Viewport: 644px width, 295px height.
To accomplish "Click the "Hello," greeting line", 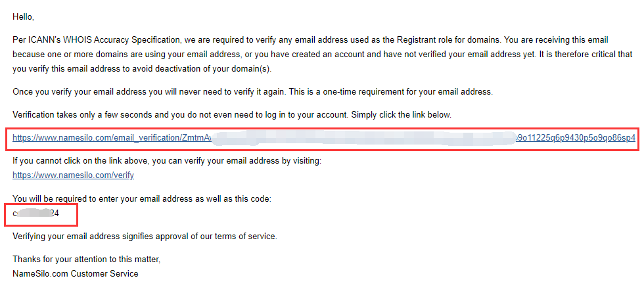I will pos(23,16).
